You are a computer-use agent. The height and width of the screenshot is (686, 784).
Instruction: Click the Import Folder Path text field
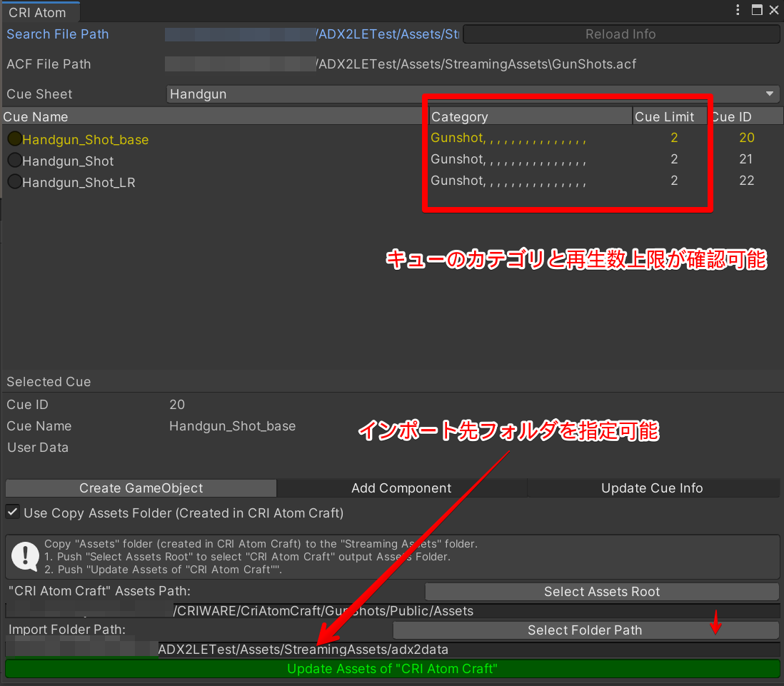click(x=393, y=650)
